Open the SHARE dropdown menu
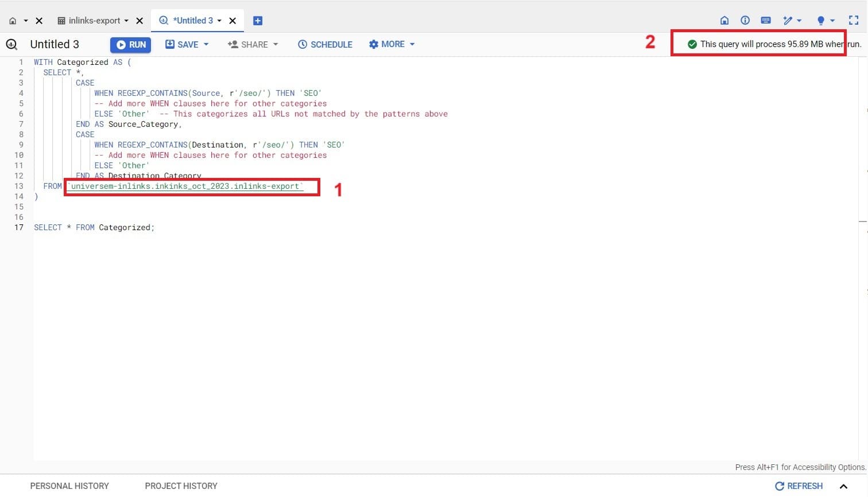Screen dimensions: 868x497 [x=253, y=45]
